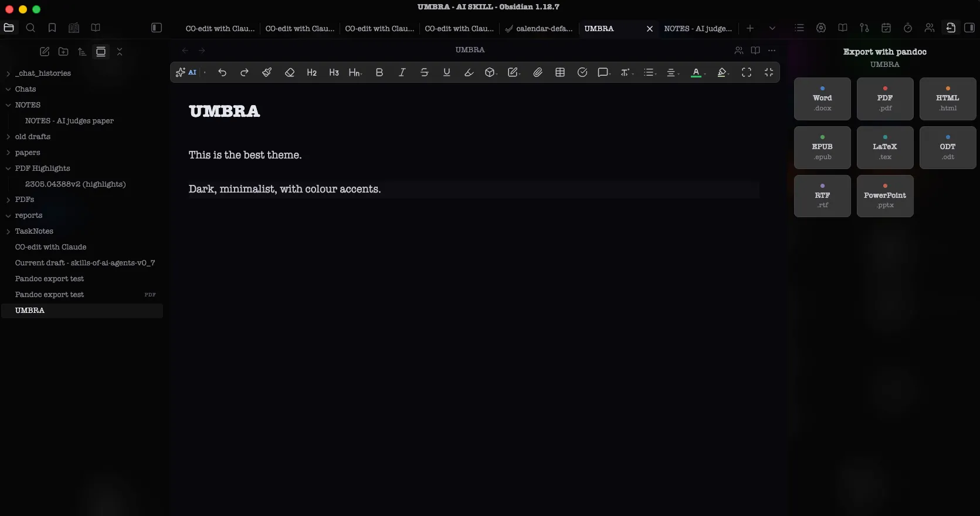The image size is (980, 516).
Task: Collapse all folders in file explorer
Action: [120, 52]
